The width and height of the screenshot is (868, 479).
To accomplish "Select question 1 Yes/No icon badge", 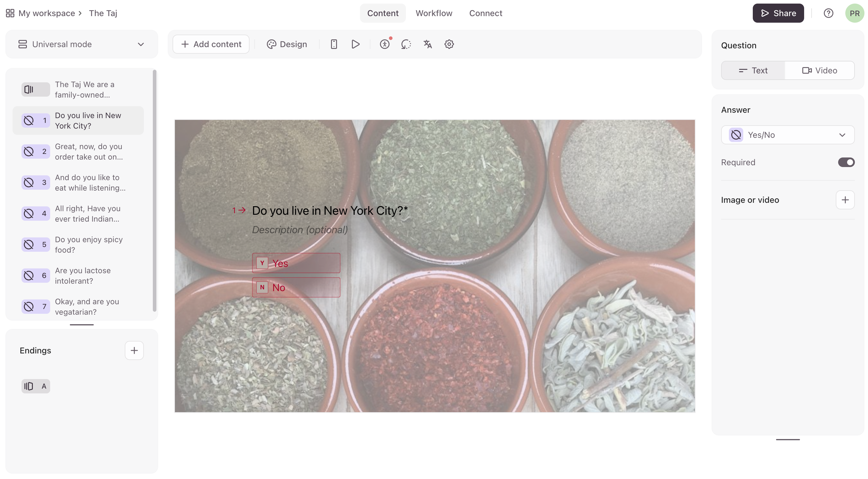I will point(36,120).
